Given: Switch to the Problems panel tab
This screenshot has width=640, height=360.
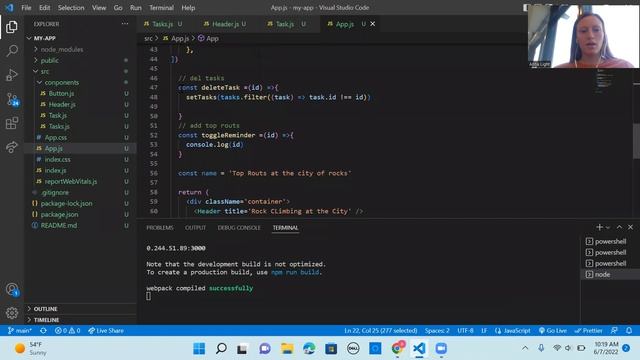Looking at the screenshot, I should pos(160,228).
